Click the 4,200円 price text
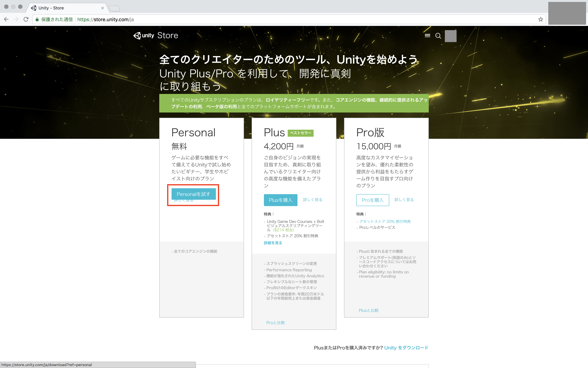Image resolution: width=588 pixels, height=368 pixels. [x=279, y=146]
